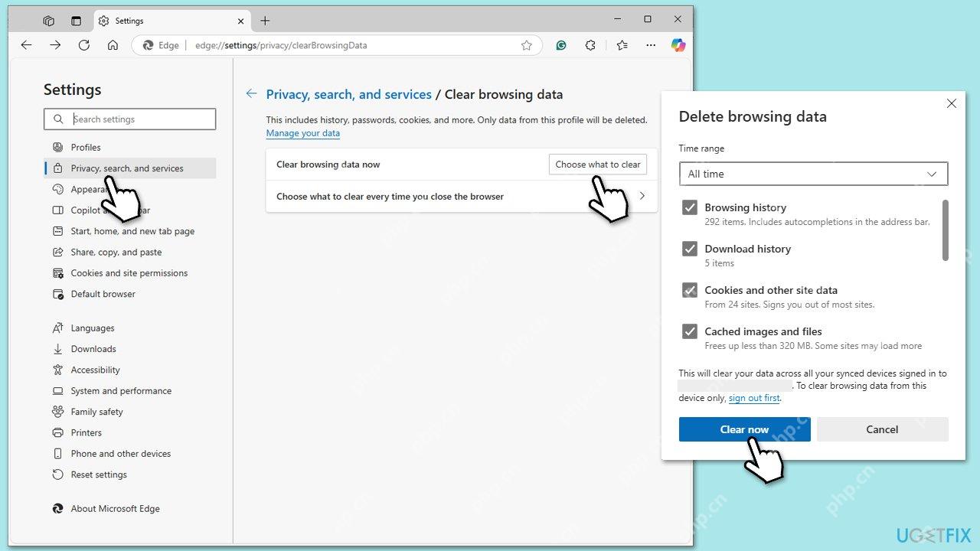Open the browser Extensions icon
This screenshot has width=980, height=551.
590,45
